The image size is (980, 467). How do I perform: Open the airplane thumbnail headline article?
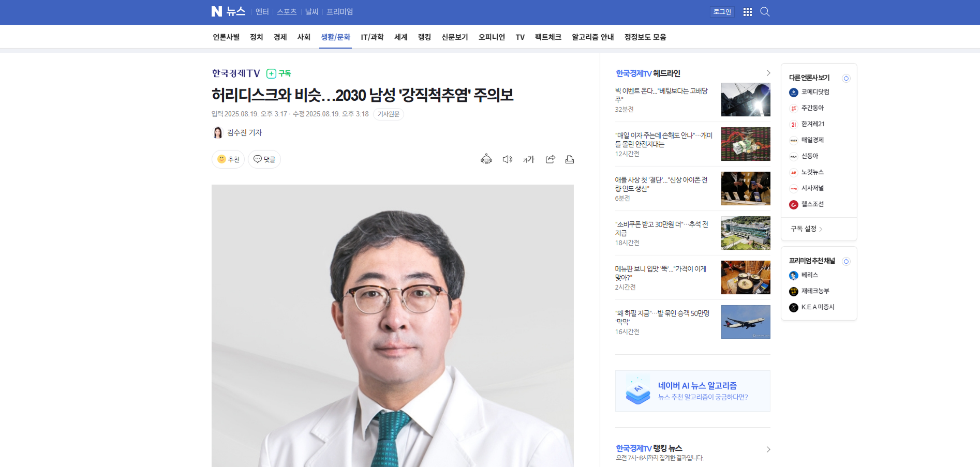tap(745, 322)
